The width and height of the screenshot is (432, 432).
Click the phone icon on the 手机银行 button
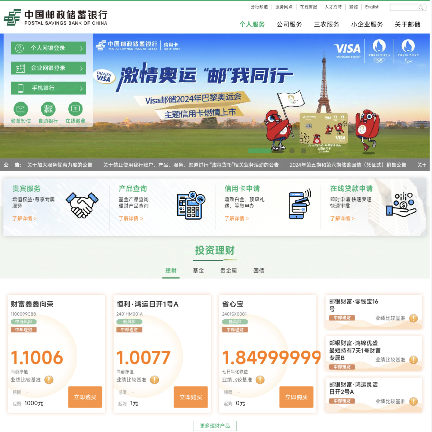(20, 88)
